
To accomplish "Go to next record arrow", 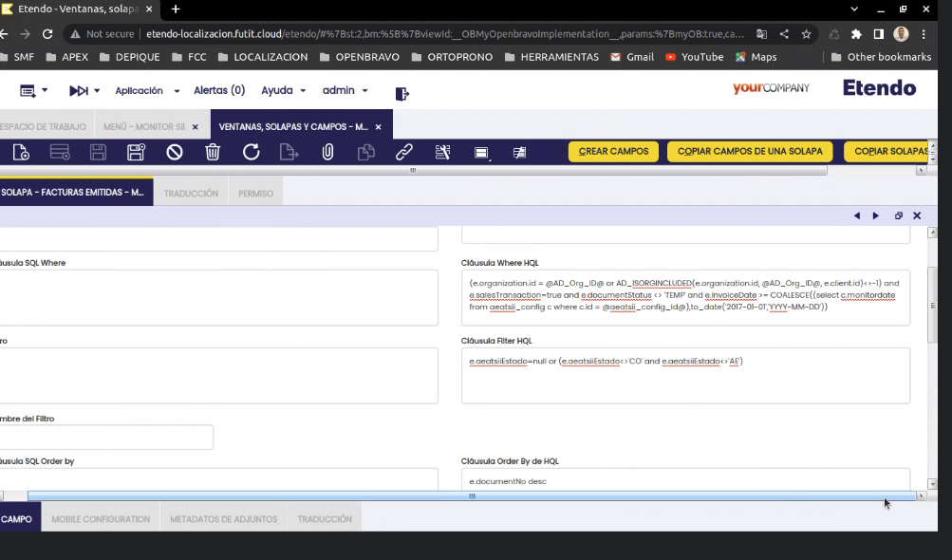I will [875, 215].
